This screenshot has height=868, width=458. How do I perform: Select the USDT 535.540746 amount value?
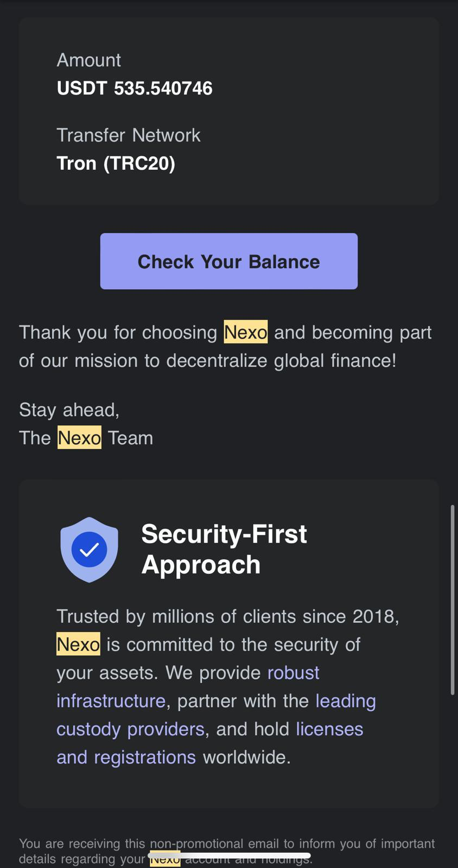point(135,88)
